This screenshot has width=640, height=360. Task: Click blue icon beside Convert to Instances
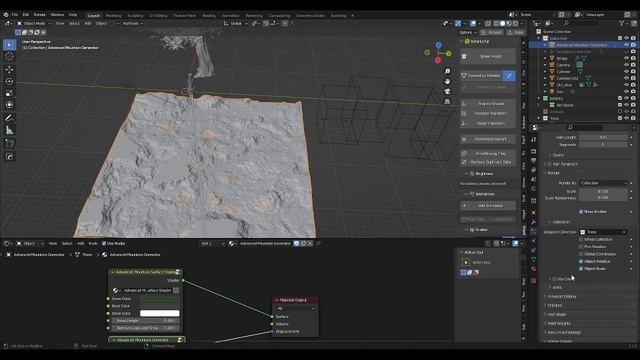pyautogui.click(x=509, y=76)
